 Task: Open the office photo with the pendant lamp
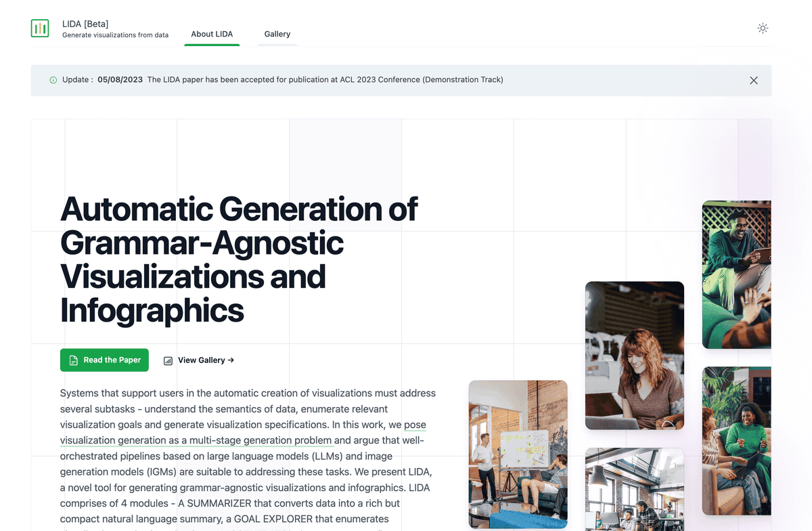[634, 489]
